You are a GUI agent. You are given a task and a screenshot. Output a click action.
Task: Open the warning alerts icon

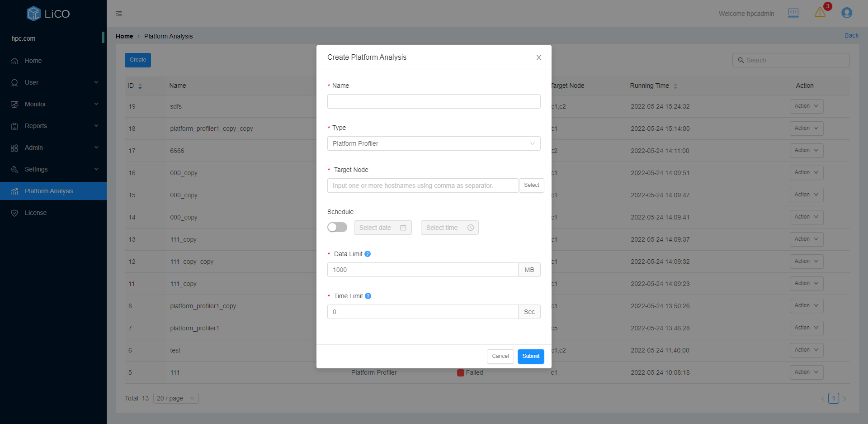(820, 13)
